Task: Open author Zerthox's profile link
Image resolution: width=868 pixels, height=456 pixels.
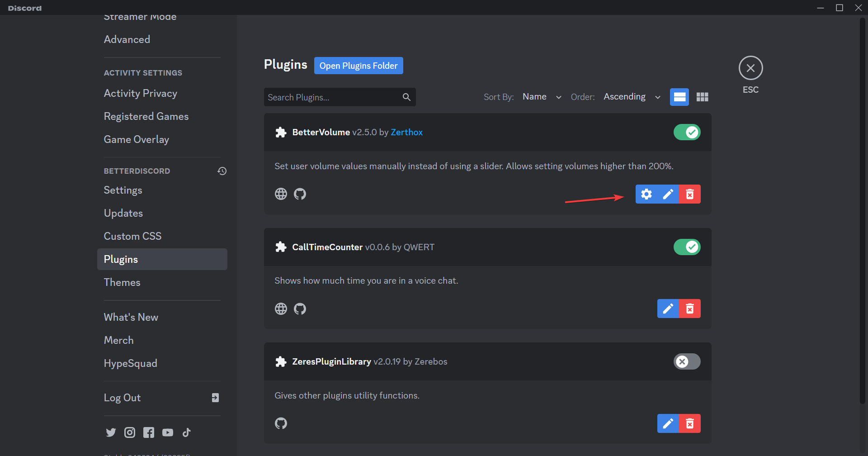Action: 407,132
